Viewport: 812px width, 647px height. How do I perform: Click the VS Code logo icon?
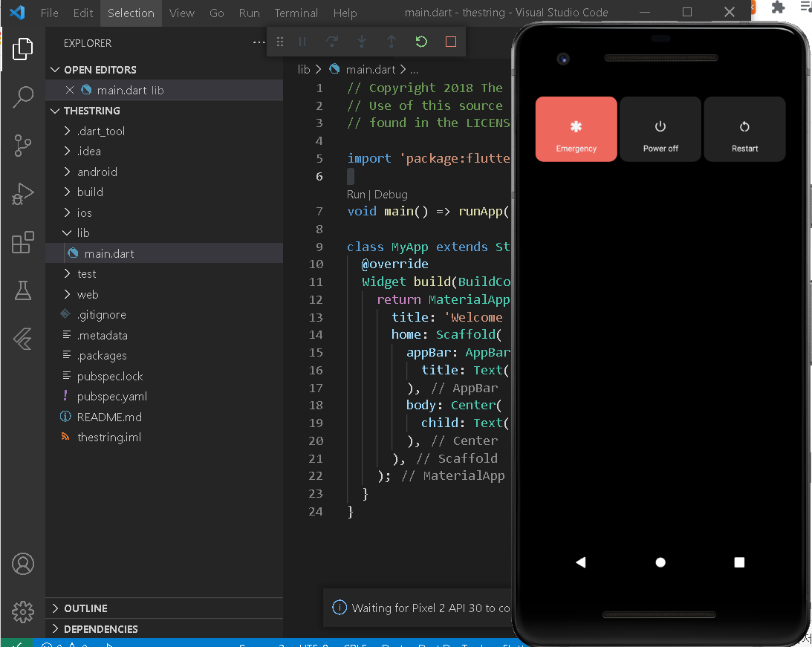(x=17, y=13)
